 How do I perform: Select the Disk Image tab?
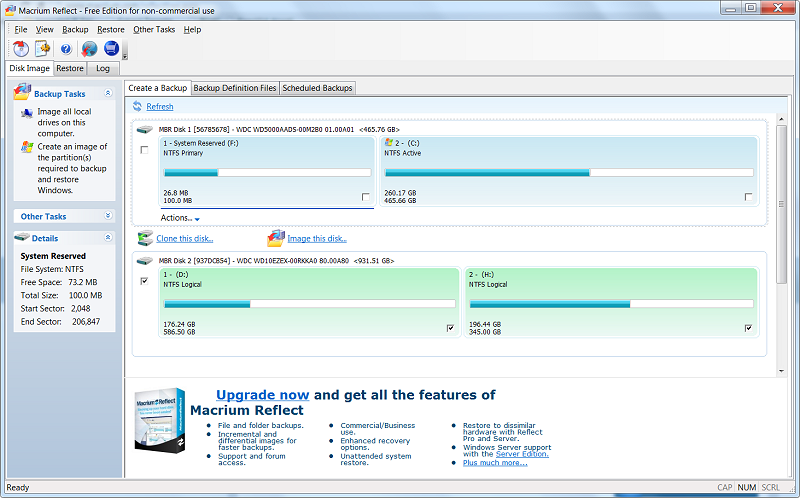click(x=30, y=68)
